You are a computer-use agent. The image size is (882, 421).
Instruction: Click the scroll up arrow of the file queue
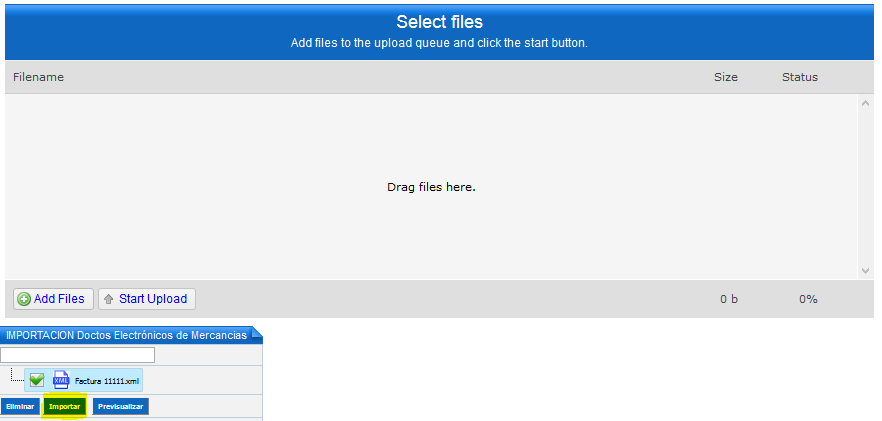tap(865, 103)
